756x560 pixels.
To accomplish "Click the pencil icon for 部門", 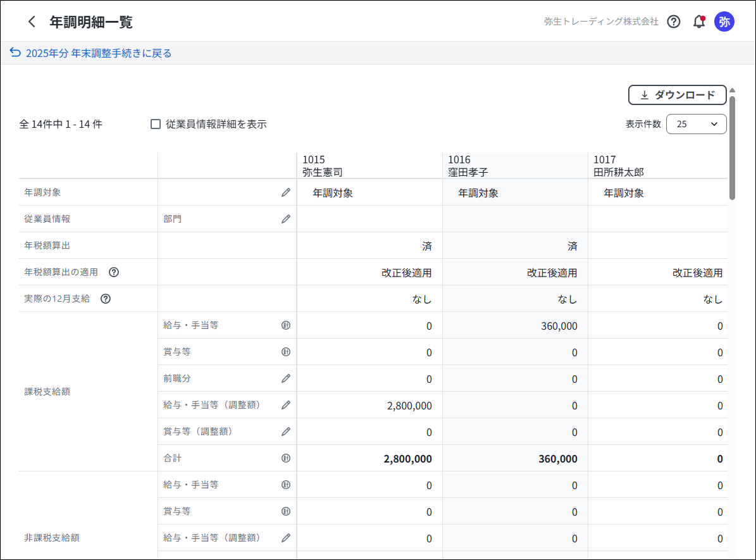I will 286,219.
